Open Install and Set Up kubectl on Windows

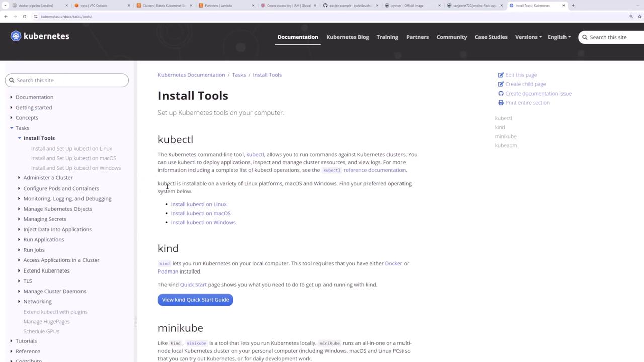point(76,168)
